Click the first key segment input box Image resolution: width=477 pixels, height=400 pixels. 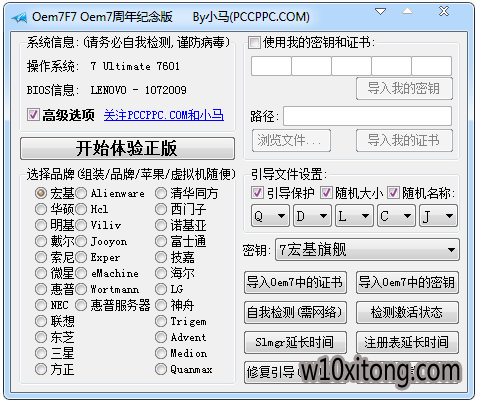[271, 66]
